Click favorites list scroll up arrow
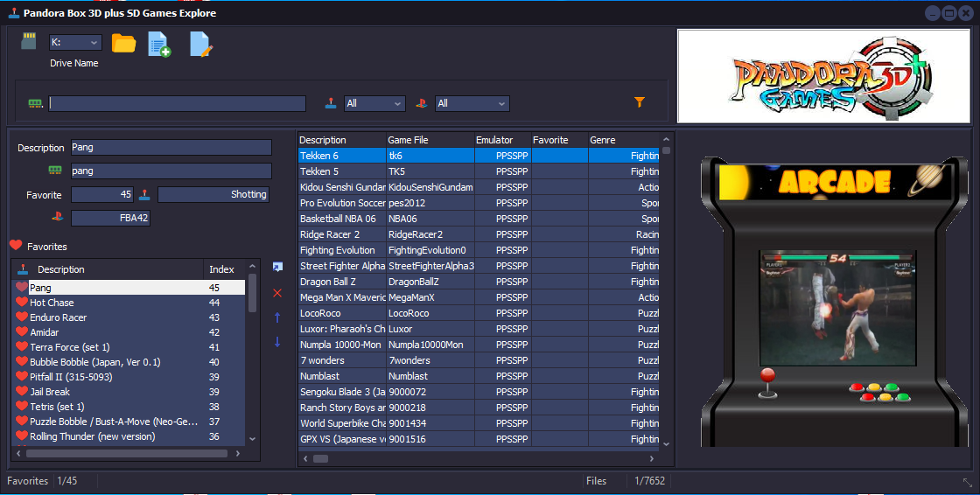 point(253,266)
